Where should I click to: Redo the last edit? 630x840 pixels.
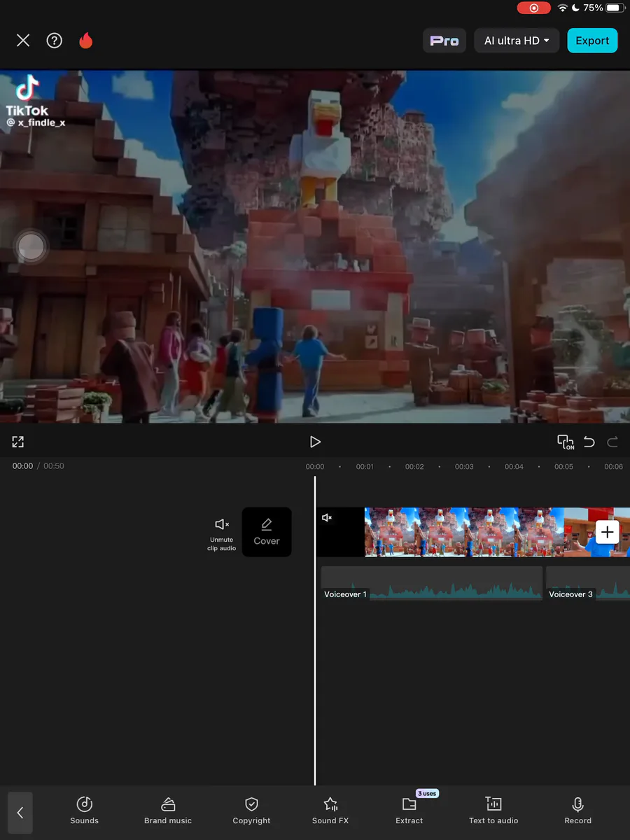(x=612, y=442)
